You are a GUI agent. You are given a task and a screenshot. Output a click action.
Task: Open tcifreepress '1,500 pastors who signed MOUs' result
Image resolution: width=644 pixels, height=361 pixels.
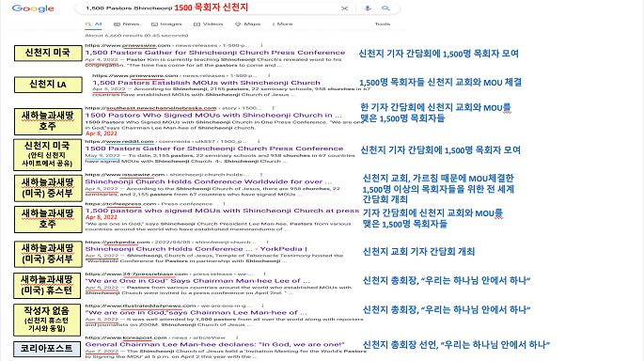[x=222, y=211]
